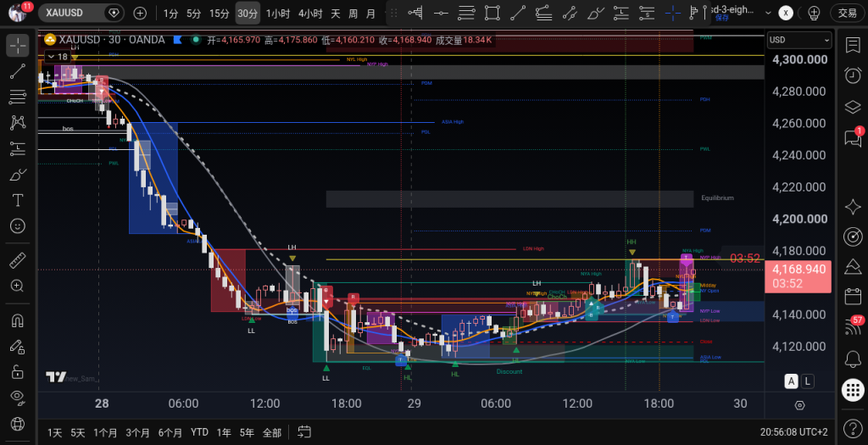868x445 pixels.
Task: Open the calendar panel
Action: 853,296
